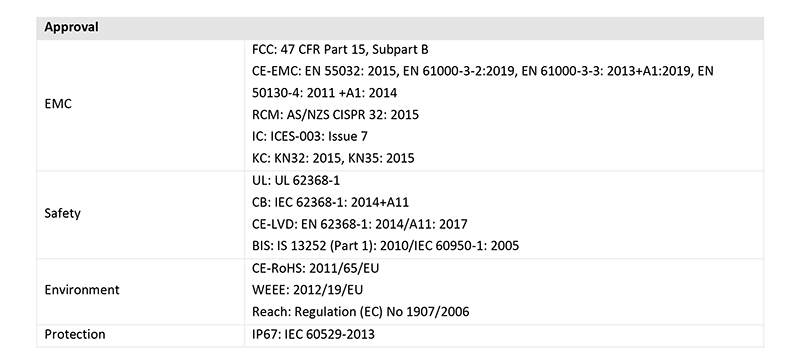
Task: Click the IC ICES-003 Issue 7 line
Action: click(310, 136)
